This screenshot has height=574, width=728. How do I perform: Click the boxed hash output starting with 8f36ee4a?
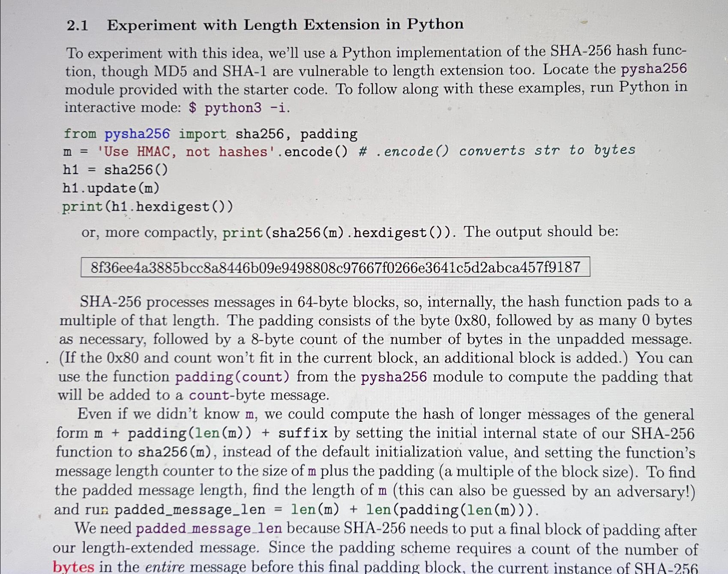[336, 267]
